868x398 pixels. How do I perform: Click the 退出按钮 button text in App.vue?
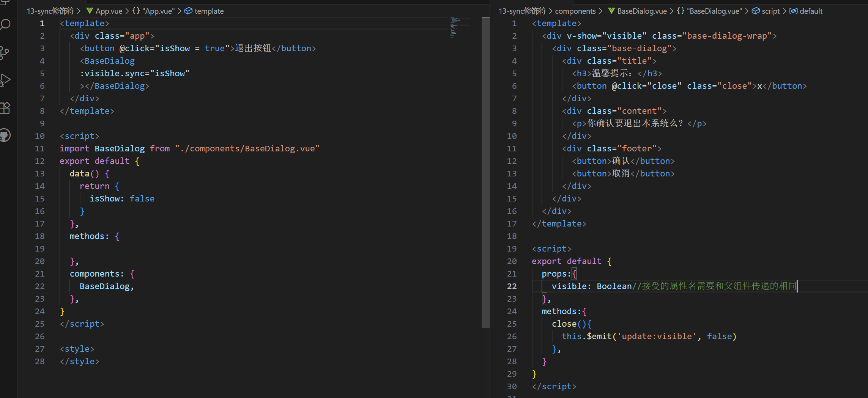[x=253, y=49]
